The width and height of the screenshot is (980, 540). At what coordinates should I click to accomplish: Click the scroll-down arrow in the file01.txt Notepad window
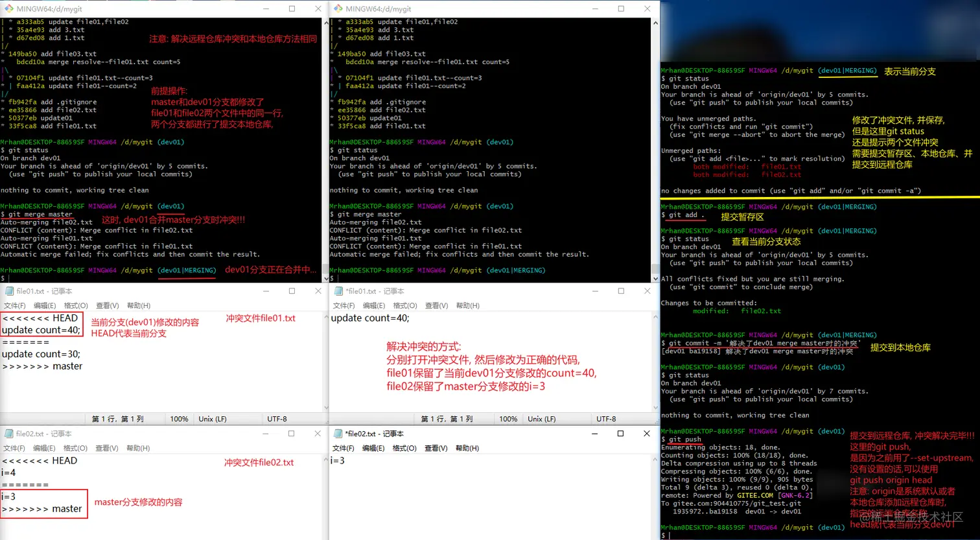click(x=326, y=408)
